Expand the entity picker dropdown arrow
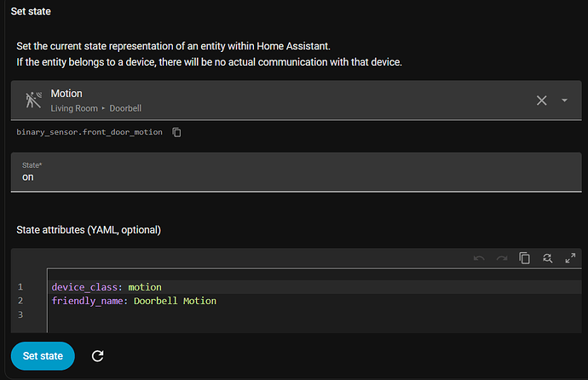The image size is (588, 380). click(564, 101)
